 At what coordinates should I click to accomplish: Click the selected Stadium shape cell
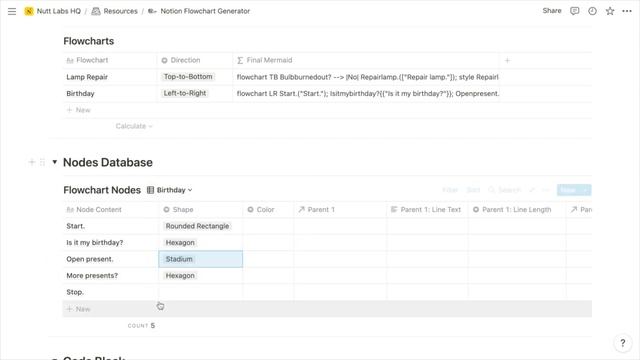click(200, 259)
